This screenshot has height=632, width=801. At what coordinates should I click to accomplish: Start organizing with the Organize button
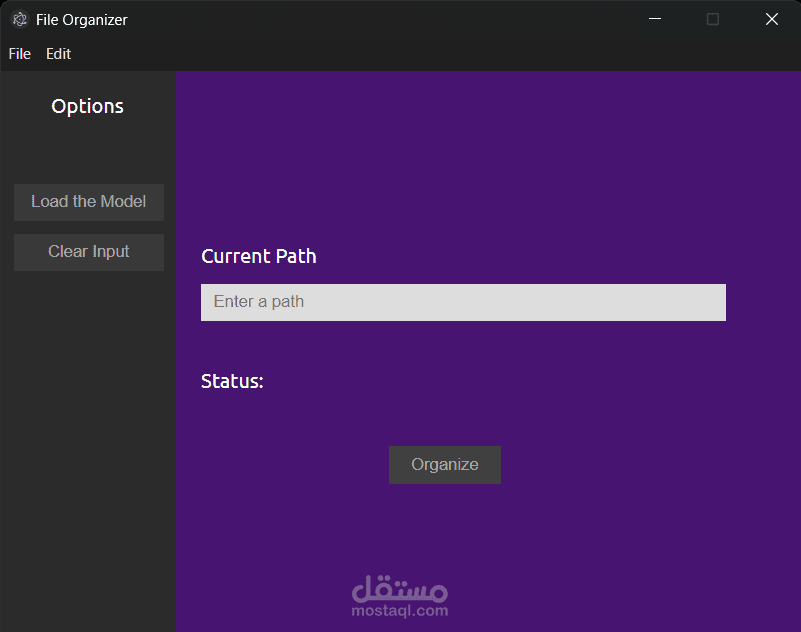click(x=445, y=465)
